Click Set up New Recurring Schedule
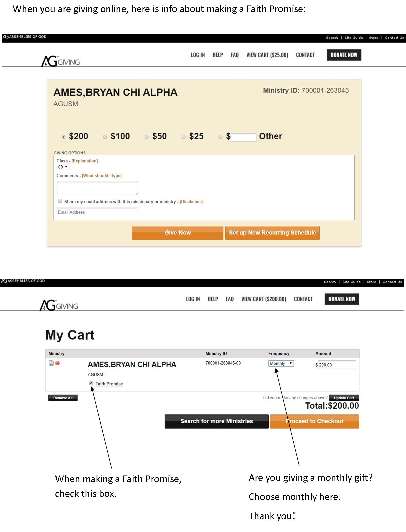Image resolution: width=406 pixels, height=532 pixels. click(272, 233)
